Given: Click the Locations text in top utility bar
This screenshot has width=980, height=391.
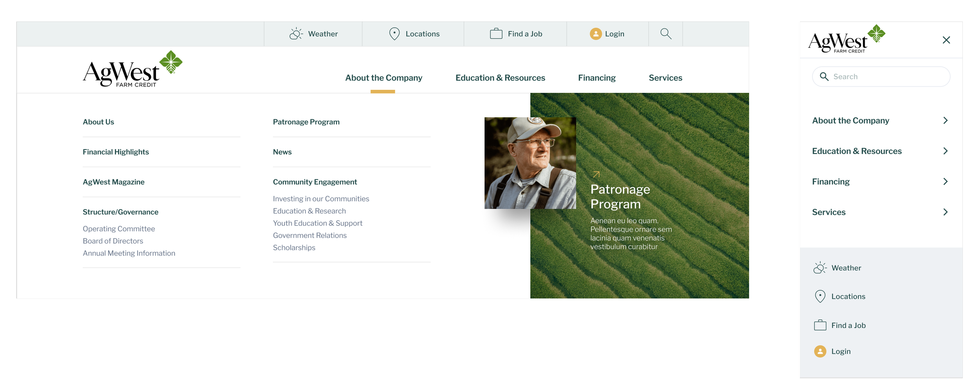Looking at the screenshot, I should [x=423, y=34].
